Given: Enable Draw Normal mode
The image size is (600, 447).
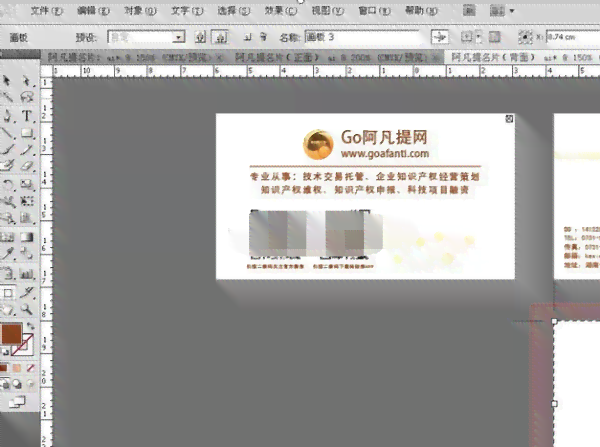Looking at the screenshot, I should [5, 383].
